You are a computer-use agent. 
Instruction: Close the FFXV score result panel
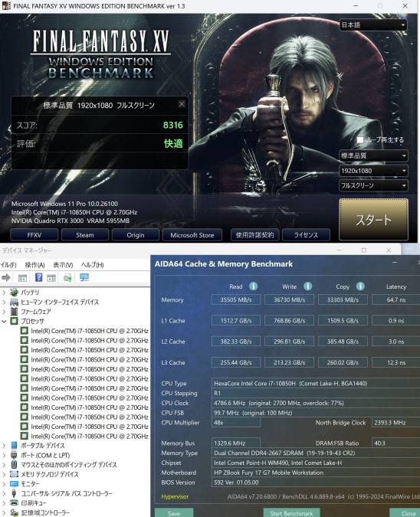[182, 104]
